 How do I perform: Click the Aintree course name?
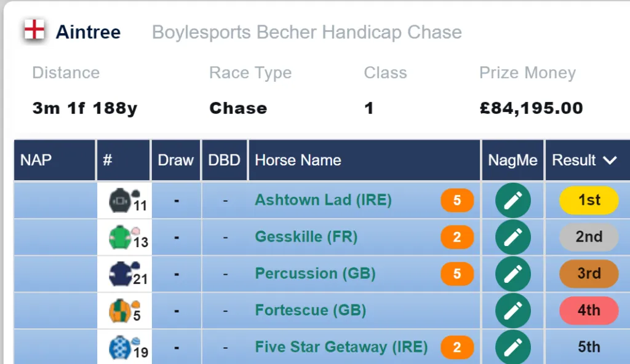click(x=88, y=32)
